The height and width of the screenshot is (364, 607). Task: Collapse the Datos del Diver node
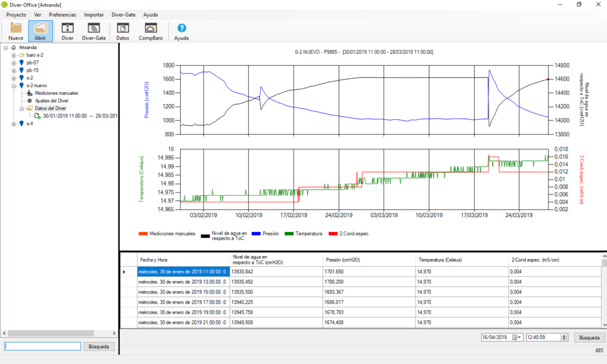(22, 109)
